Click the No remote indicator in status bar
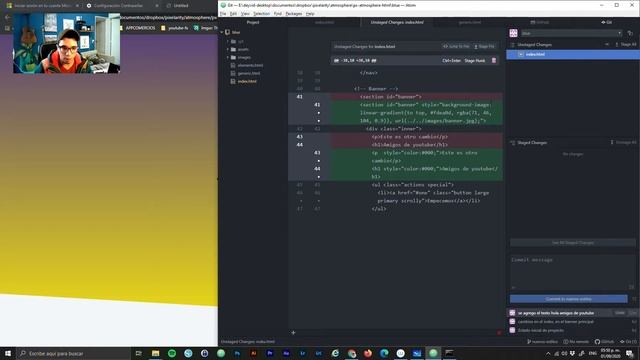Screen dimensions: 640x360 (576, 342)
